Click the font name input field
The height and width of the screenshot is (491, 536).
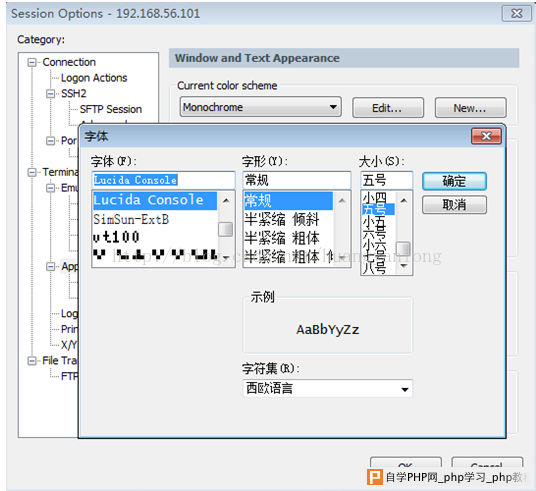point(163,180)
